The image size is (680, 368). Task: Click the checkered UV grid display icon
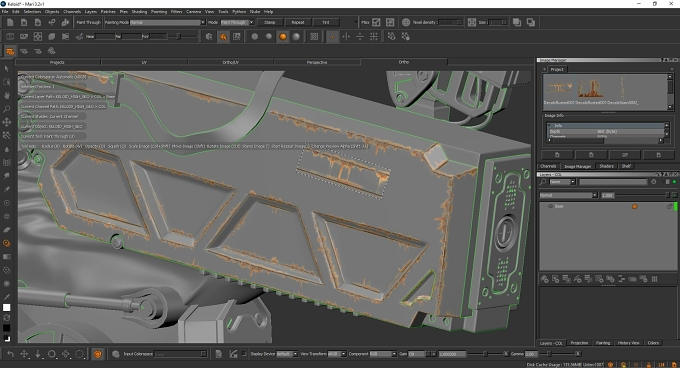(237, 37)
